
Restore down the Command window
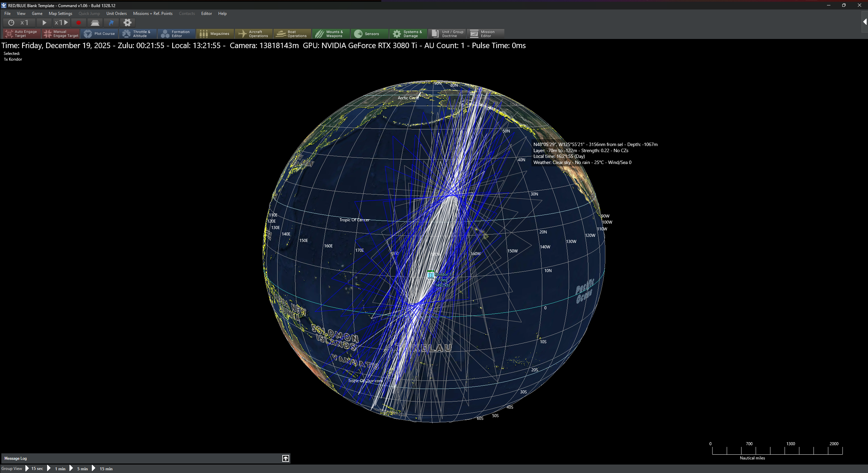click(x=844, y=5)
